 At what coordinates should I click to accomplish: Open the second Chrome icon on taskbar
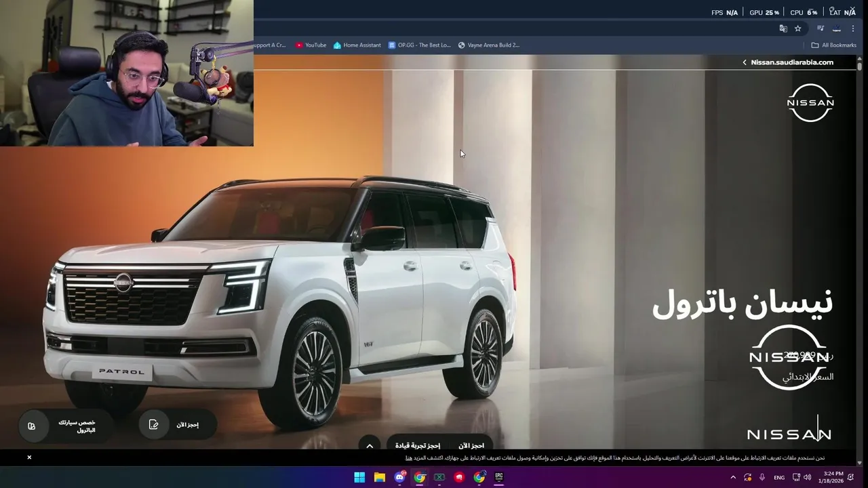click(x=479, y=477)
